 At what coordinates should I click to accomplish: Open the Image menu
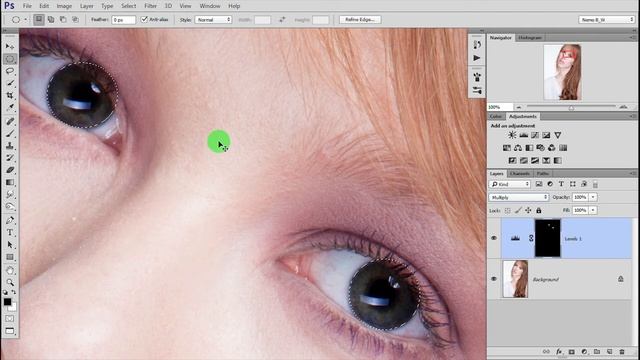(64, 6)
